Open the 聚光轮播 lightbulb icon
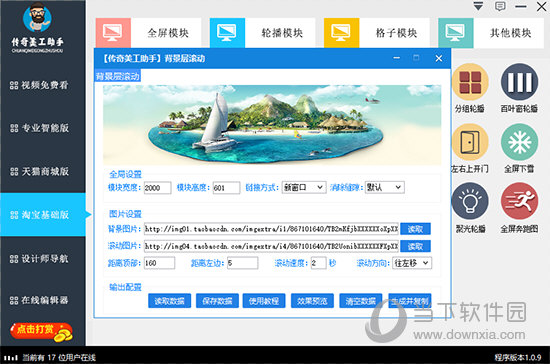This screenshot has width=550, height=364. tap(470, 201)
